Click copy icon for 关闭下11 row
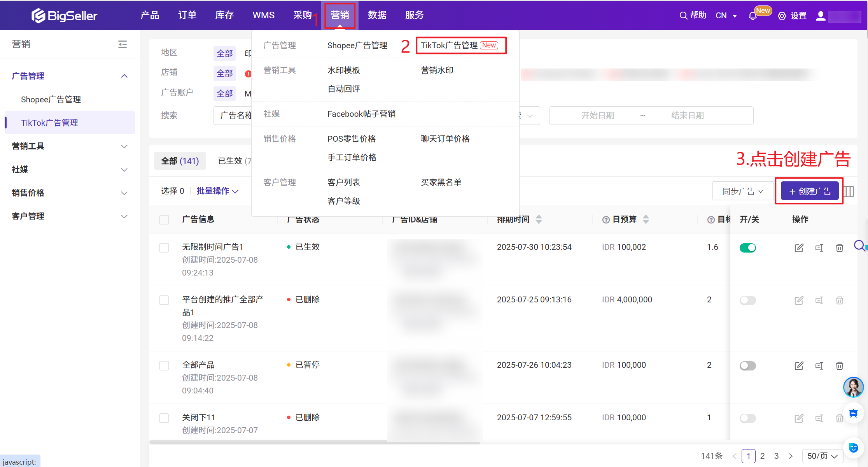The width and height of the screenshot is (868, 467). [819, 418]
